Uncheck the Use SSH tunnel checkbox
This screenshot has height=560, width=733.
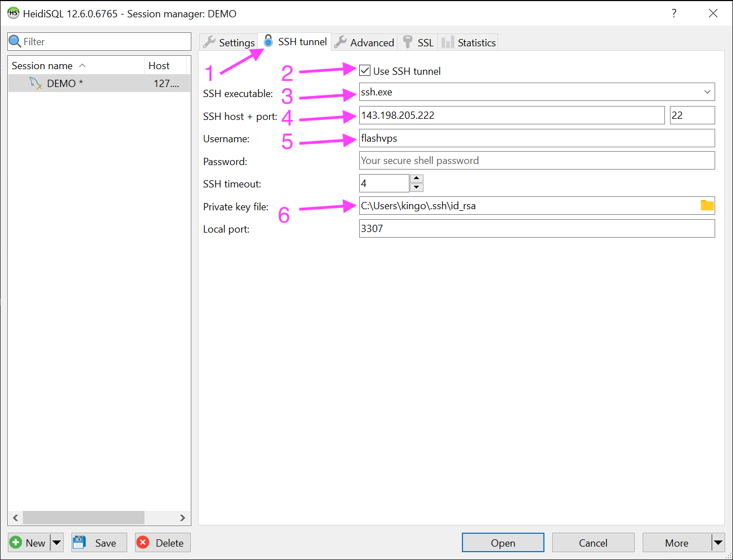[x=365, y=70]
